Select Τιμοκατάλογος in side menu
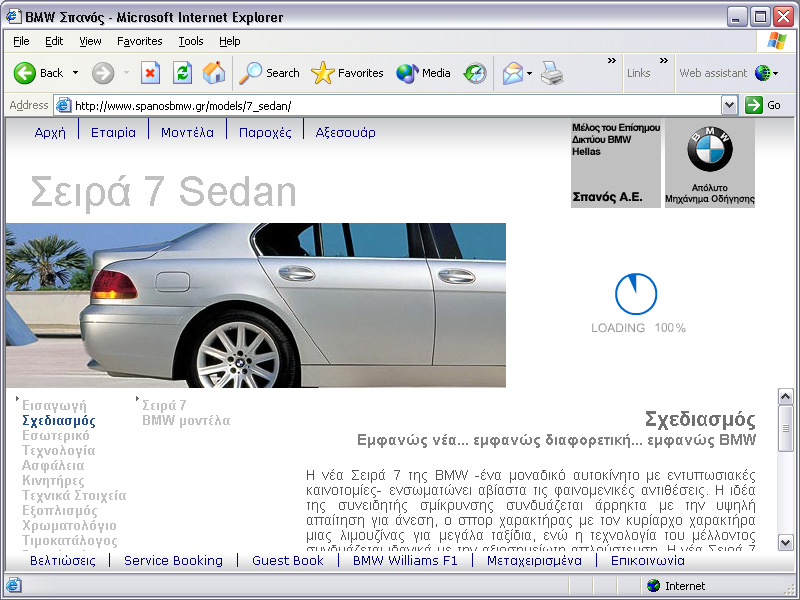 coord(69,540)
